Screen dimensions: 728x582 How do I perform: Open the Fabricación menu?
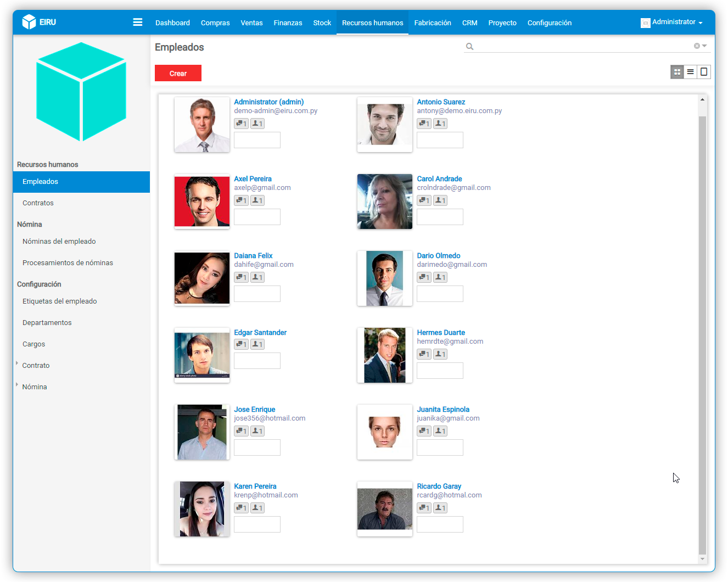pos(433,23)
